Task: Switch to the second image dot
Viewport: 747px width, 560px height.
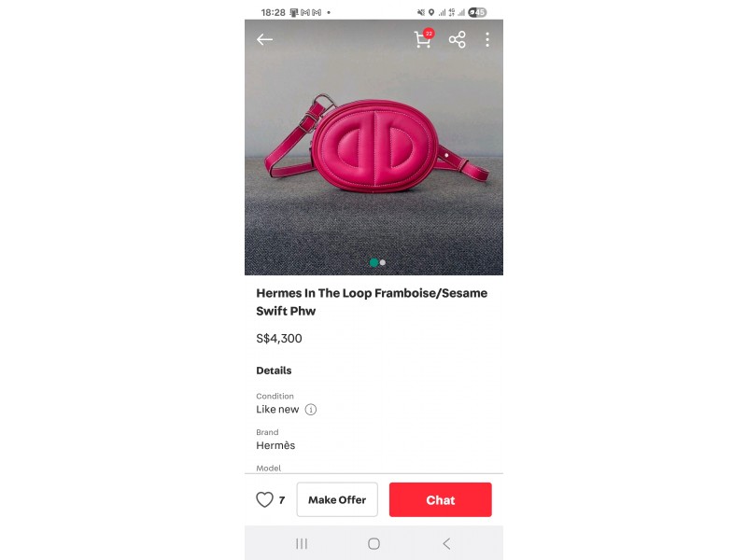Action: (x=383, y=262)
